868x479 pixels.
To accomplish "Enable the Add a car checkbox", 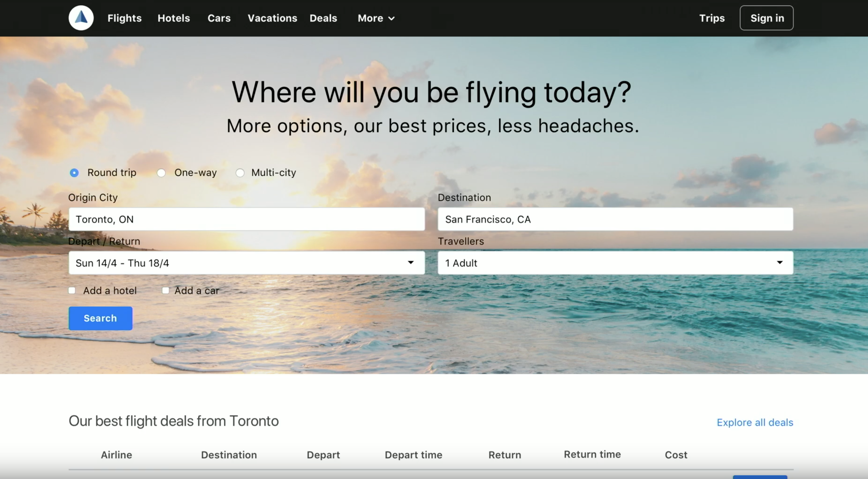I will [x=165, y=290].
